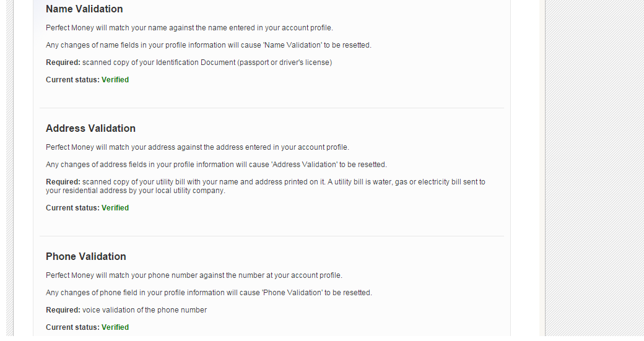This screenshot has height=341, width=644.
Task: Click the Phone Validation heading
Action: click(x=86, y=257)
